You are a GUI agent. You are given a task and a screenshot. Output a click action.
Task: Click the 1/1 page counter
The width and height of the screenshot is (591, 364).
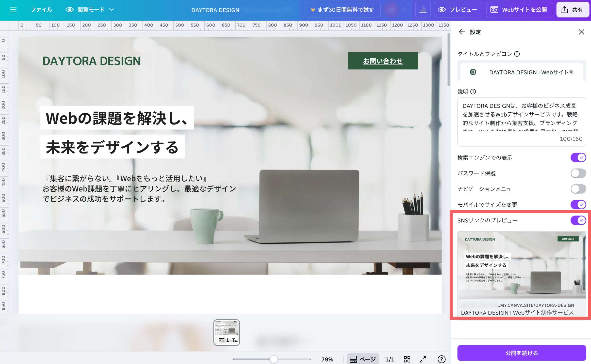(390, 359)
